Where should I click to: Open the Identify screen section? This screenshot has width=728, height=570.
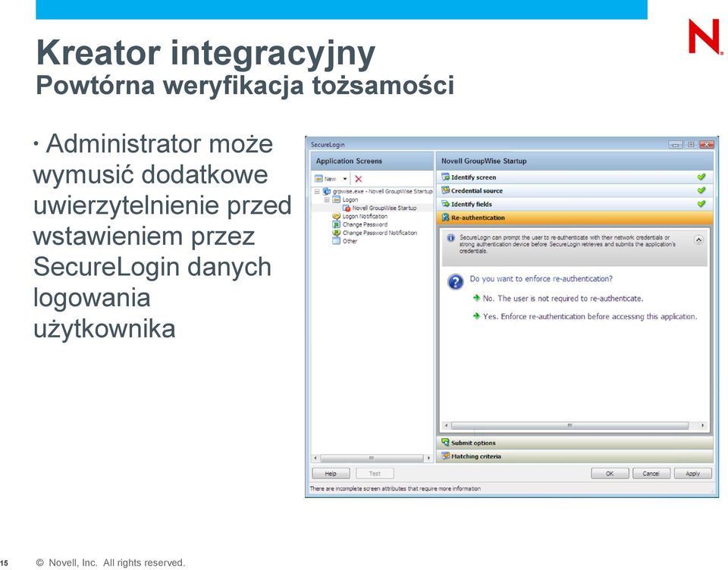574,177
